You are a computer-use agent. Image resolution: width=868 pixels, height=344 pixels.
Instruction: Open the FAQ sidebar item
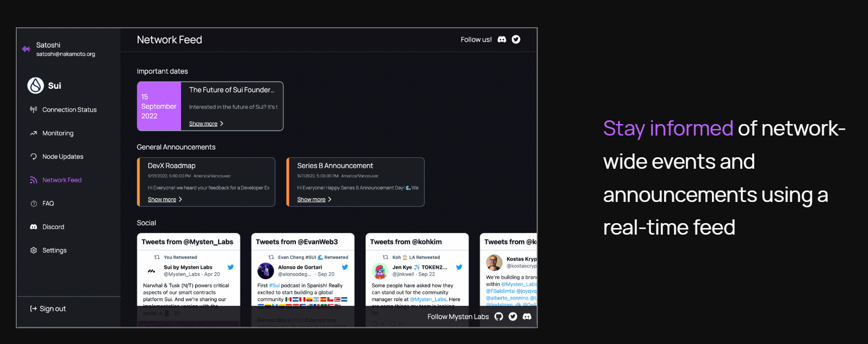click(48, 204)
